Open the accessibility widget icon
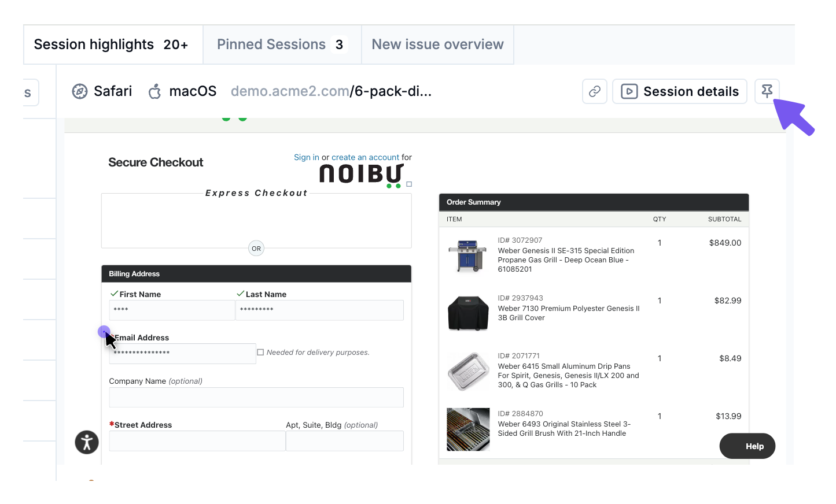 coord(87,442)
